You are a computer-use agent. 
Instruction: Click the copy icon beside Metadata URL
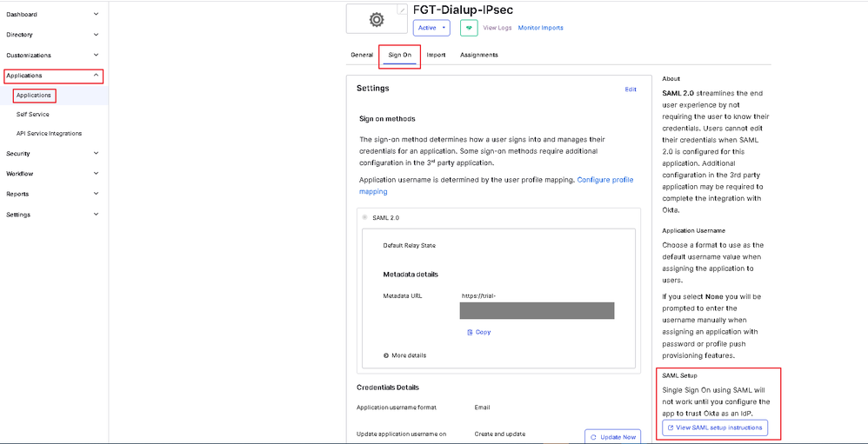click(470, 332)
